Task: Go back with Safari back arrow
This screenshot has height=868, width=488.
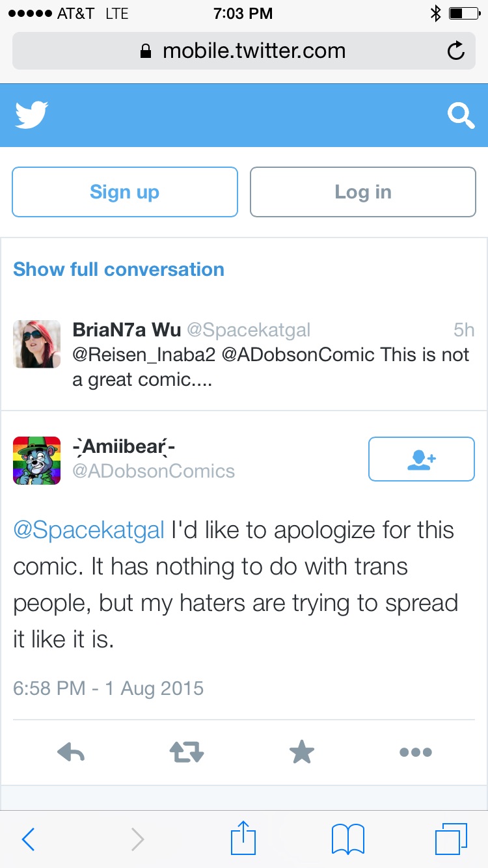Action: (28, 839)
